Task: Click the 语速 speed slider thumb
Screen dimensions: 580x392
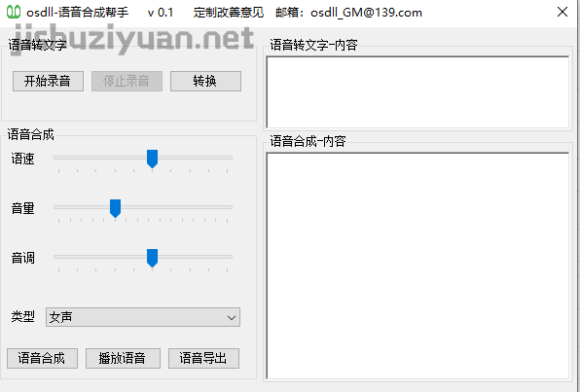Action: point(152,159)
